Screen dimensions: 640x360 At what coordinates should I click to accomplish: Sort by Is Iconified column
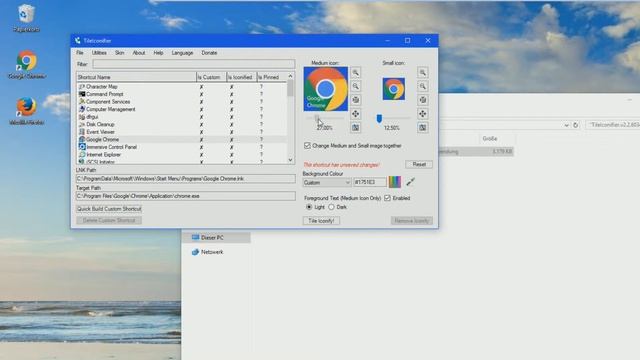(242, 77)
